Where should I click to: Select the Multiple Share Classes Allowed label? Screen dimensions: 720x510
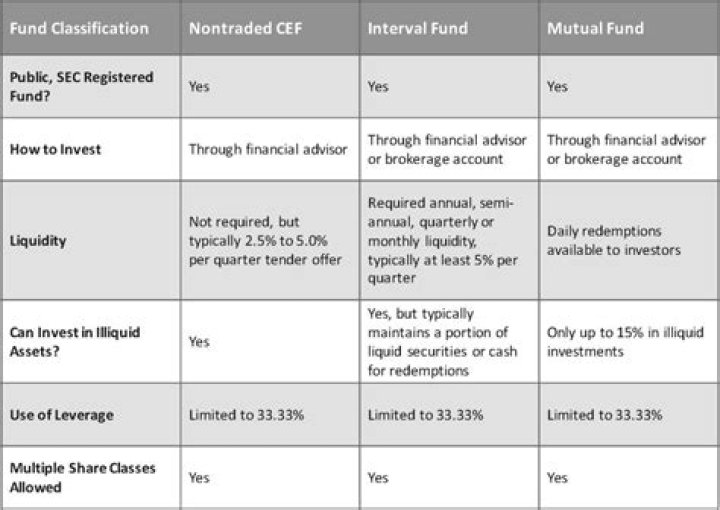(82, 477)
